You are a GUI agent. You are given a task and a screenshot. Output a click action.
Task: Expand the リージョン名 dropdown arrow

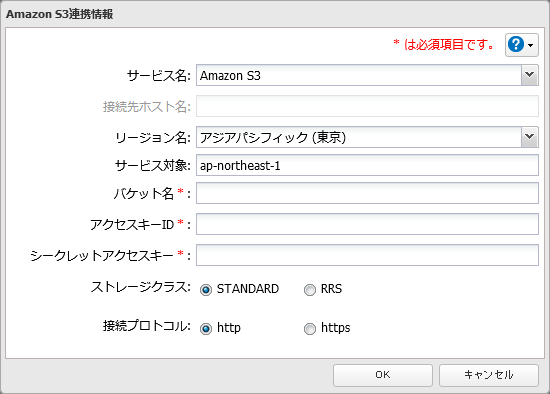click(x=529, y=137)
